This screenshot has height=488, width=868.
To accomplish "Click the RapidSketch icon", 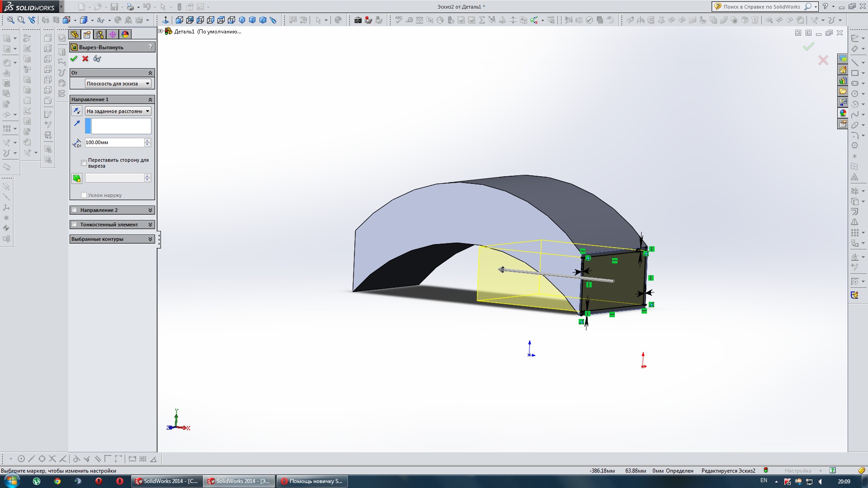I will tap(854, 295).
